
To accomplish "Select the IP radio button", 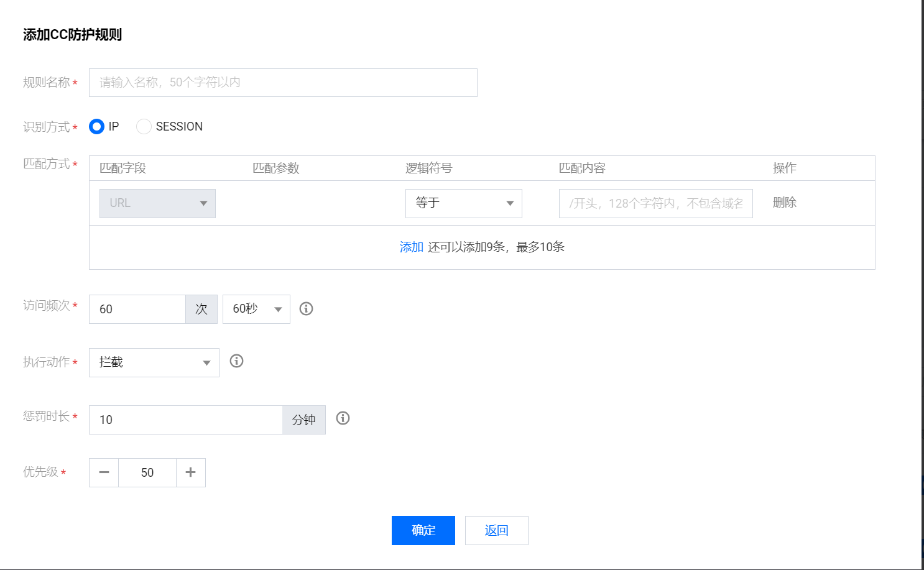I will click(x=96, y=126).
